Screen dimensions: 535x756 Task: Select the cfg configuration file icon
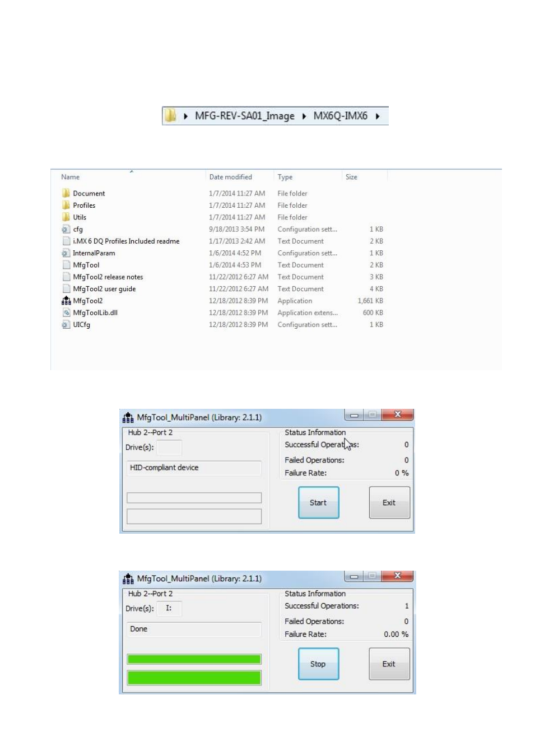[66, 229]
